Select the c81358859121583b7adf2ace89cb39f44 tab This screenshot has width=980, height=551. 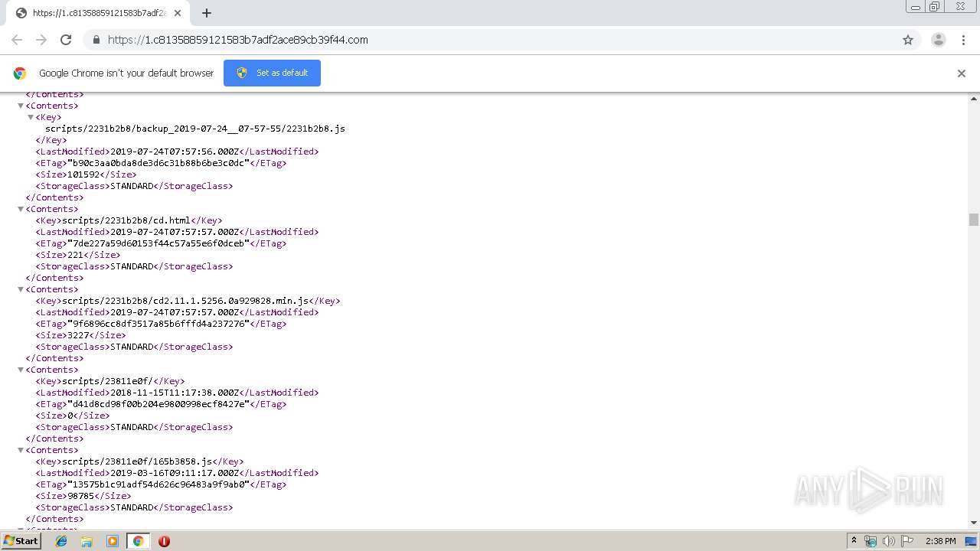point(98,13)
